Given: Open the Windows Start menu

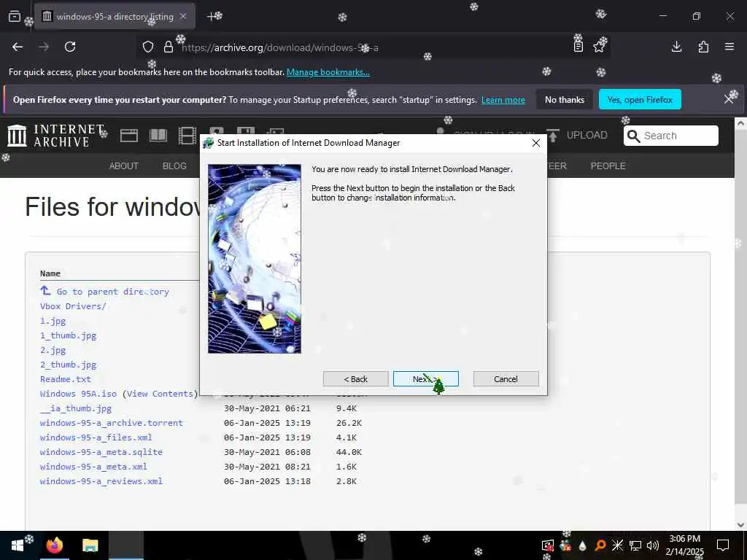Looking at the screenshot, I should 18,545.
